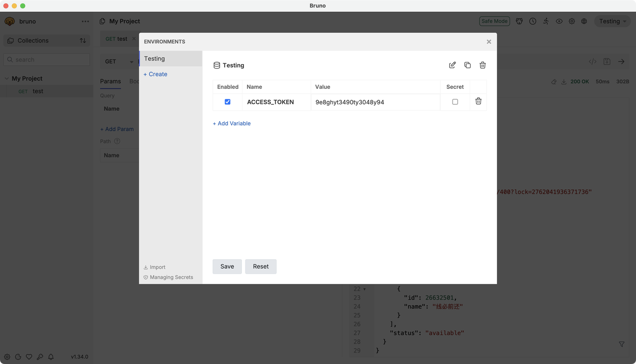Delete the ACCESS_TOKEN variable row
The height and width of the screenshot is (364, 636).
pyautogui.click(x=478, y=101)
